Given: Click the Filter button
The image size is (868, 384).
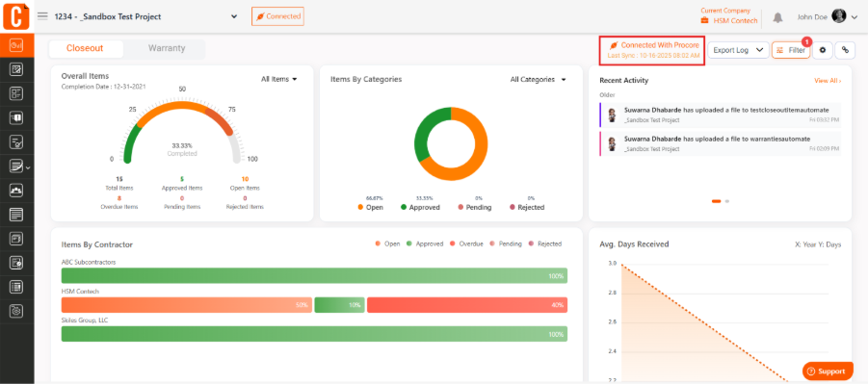Looking at the screenshot, I should (x=791, y=50).
